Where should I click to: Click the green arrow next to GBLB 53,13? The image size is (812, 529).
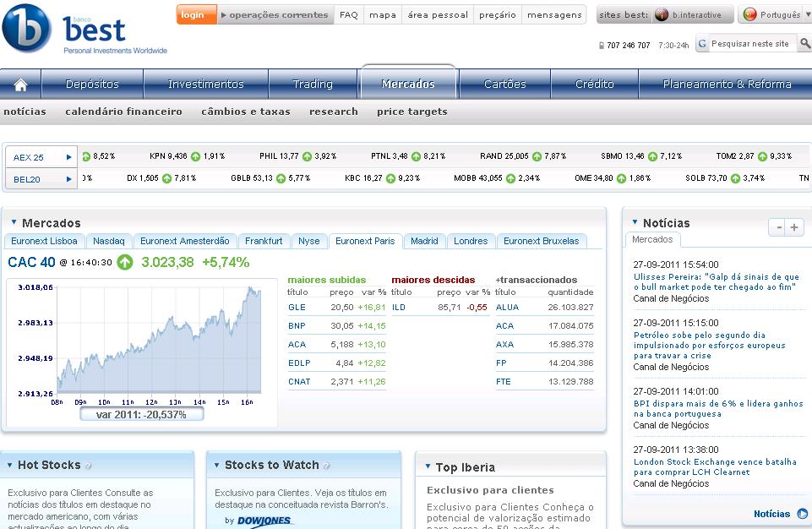(281, 179)
